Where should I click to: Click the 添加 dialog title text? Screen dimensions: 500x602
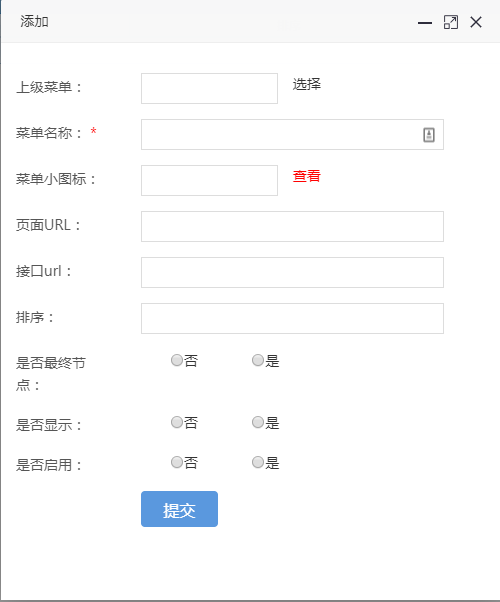coord(34,22)
